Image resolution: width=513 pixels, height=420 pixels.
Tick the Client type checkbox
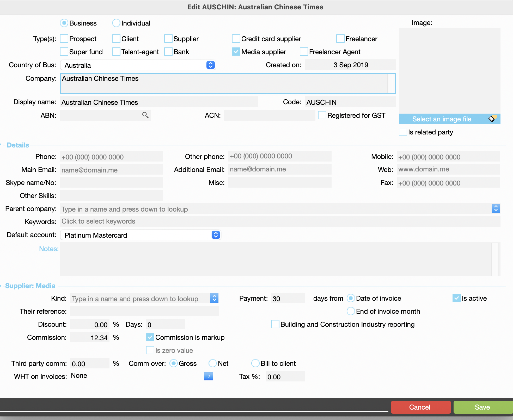click(116, 39)
